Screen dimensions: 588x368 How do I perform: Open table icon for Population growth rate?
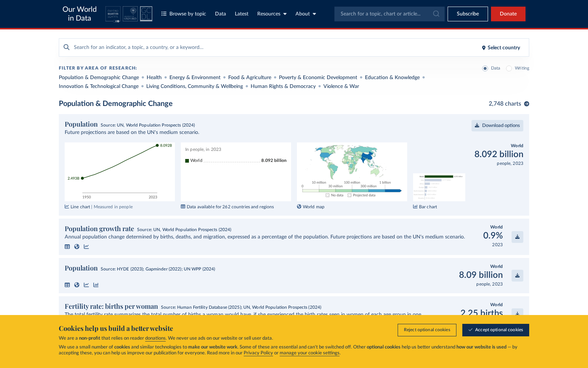click(x=67, y=247)
